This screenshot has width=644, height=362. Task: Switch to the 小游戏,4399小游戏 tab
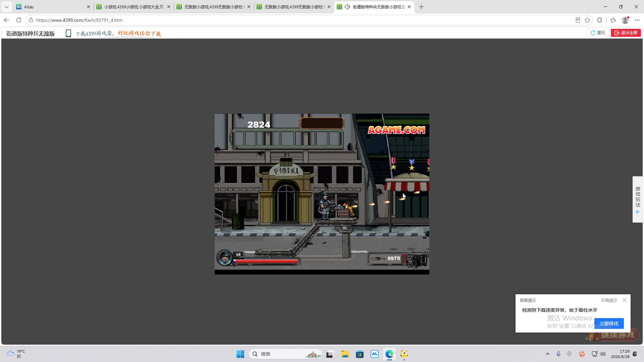133,7
